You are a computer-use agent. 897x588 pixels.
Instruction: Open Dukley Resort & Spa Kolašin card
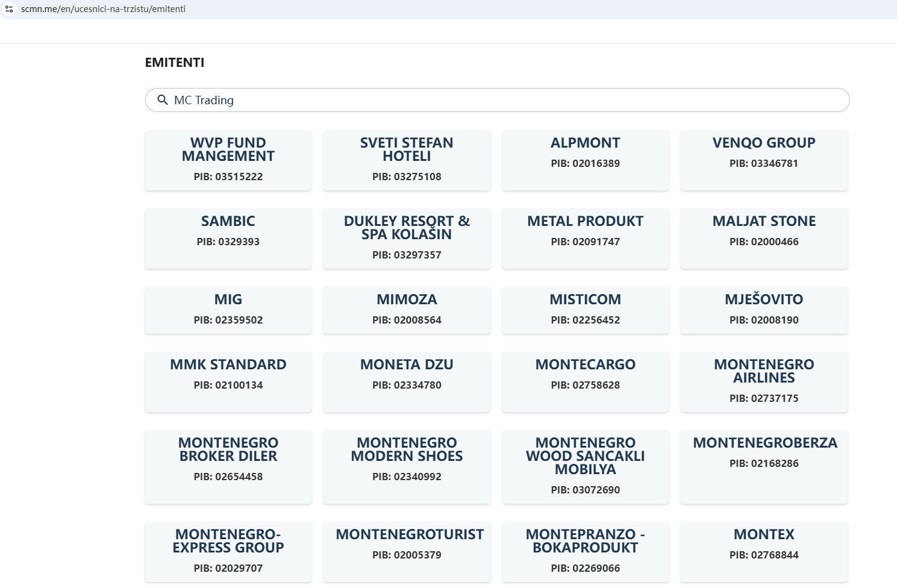pyautogui.click(x=407, y=239)
